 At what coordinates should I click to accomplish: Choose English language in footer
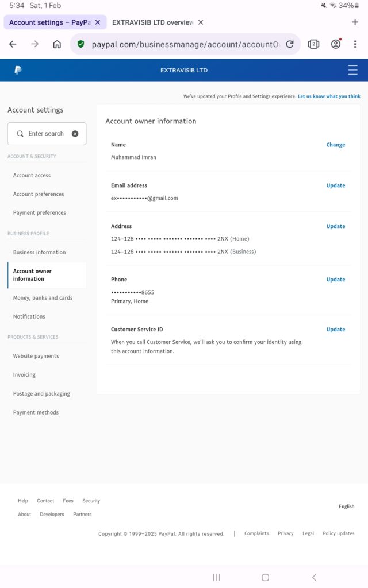click(x=346, y=506)
